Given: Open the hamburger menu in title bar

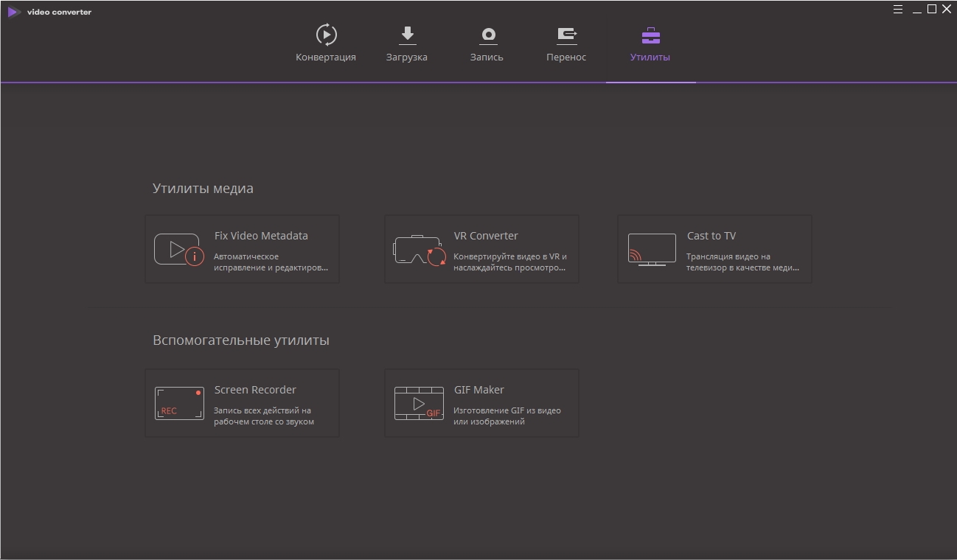Looking at the screenshot, I should [898, 10].
